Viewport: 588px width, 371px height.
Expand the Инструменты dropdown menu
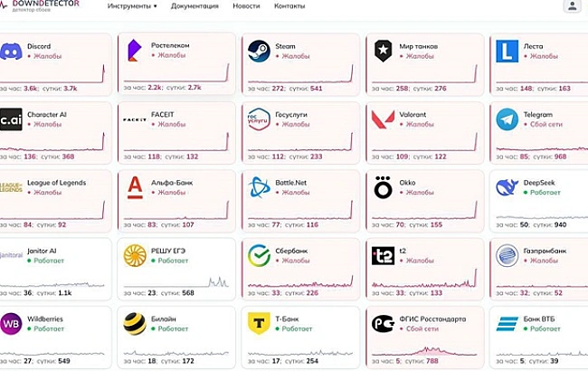point(131,6)
